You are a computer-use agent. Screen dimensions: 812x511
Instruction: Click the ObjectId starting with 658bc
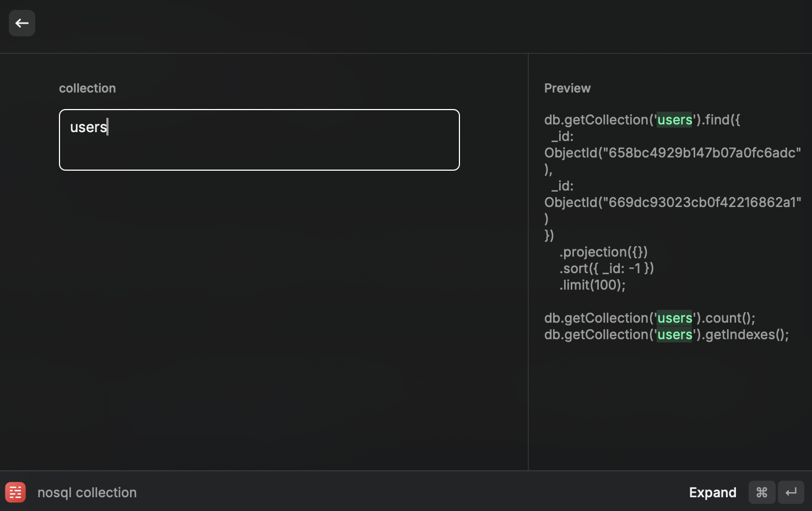(x=672, y=153)
